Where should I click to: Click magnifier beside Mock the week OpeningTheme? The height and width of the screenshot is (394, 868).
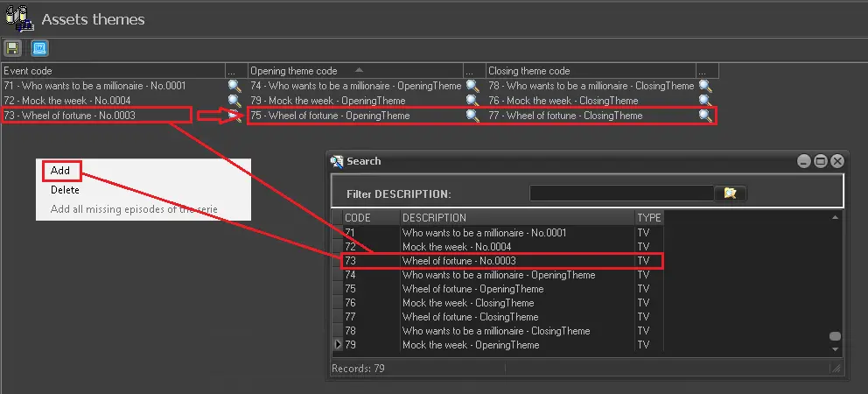472,101
